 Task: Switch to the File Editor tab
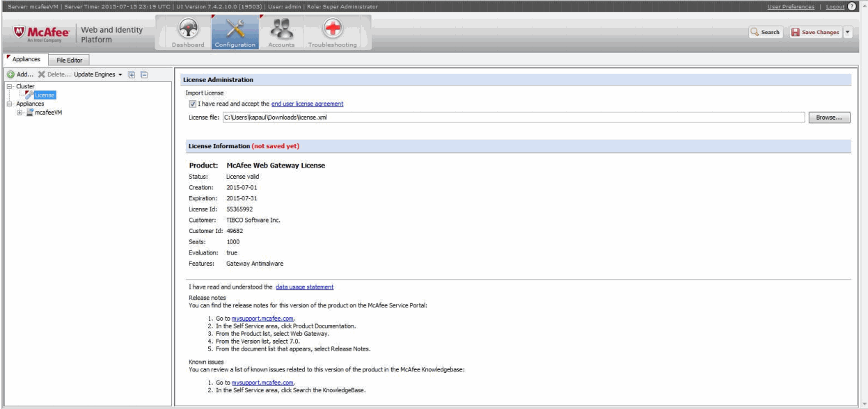click(70, 60)
